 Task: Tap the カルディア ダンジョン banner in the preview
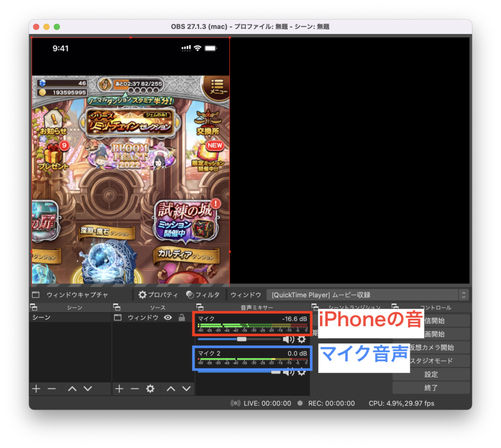point(186,255)
